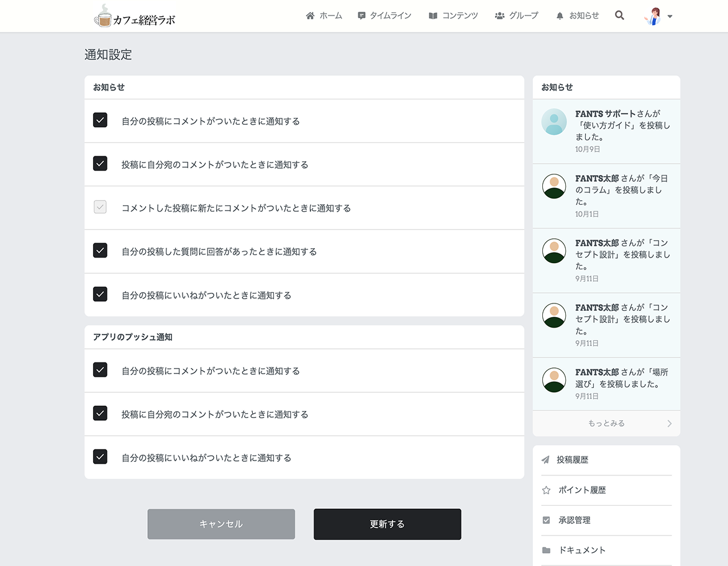728x566 pixels.
Task: Open ドキュメント link in the sidebar
Action: pyautogui.click(x=582, y=550)
